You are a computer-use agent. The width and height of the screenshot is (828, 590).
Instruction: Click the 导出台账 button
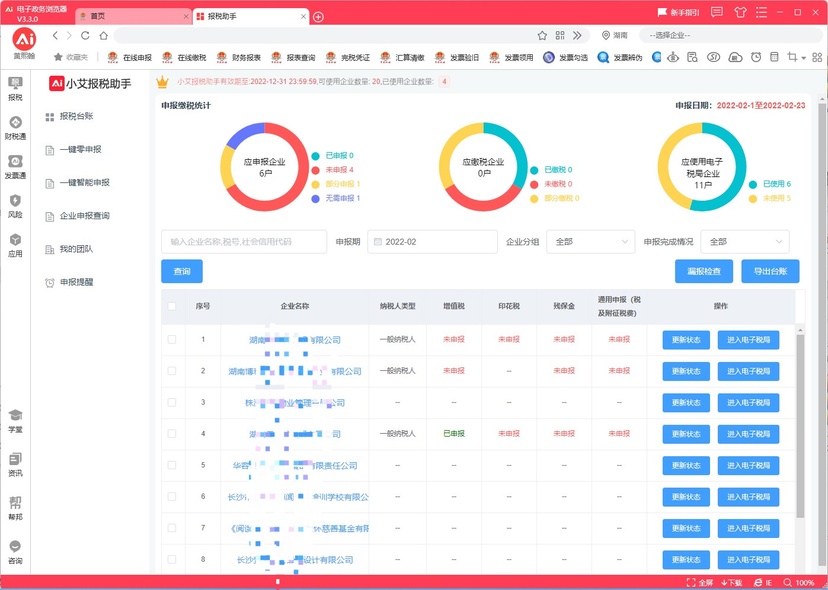tap(770, 271)
